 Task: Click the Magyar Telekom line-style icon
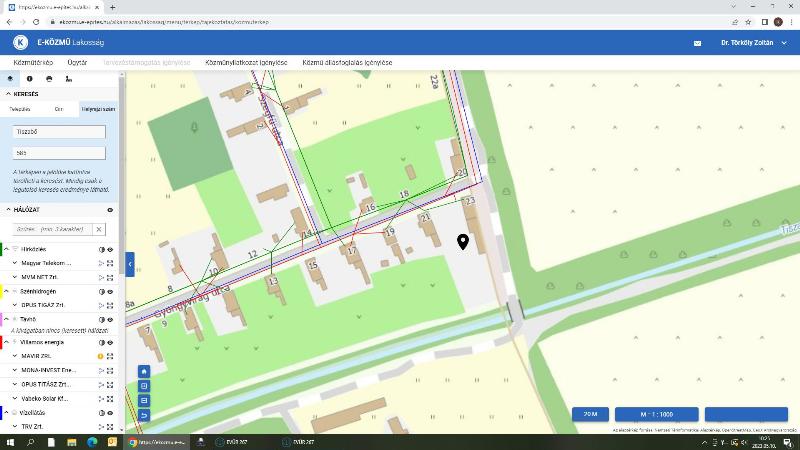[x=101, y=263]
